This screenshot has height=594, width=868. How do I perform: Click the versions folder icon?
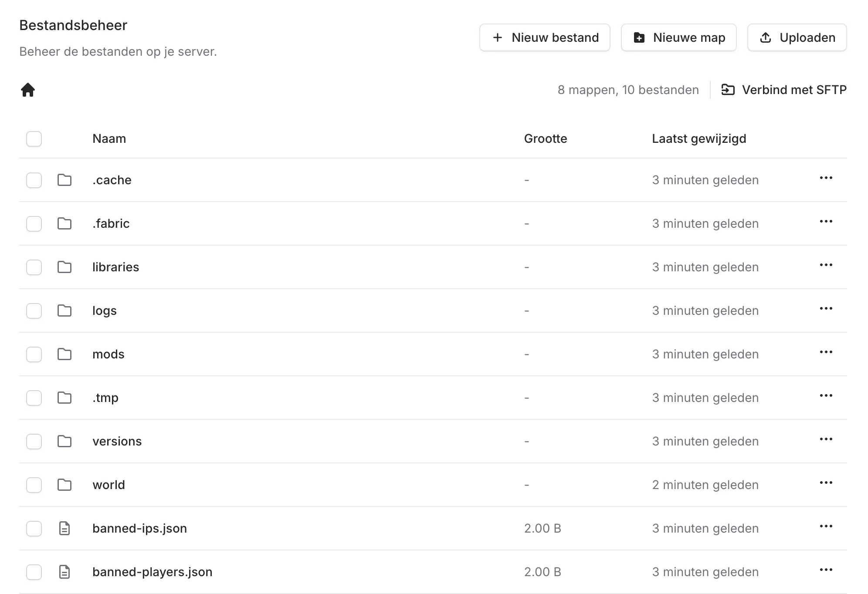click(x=64, y=441)
